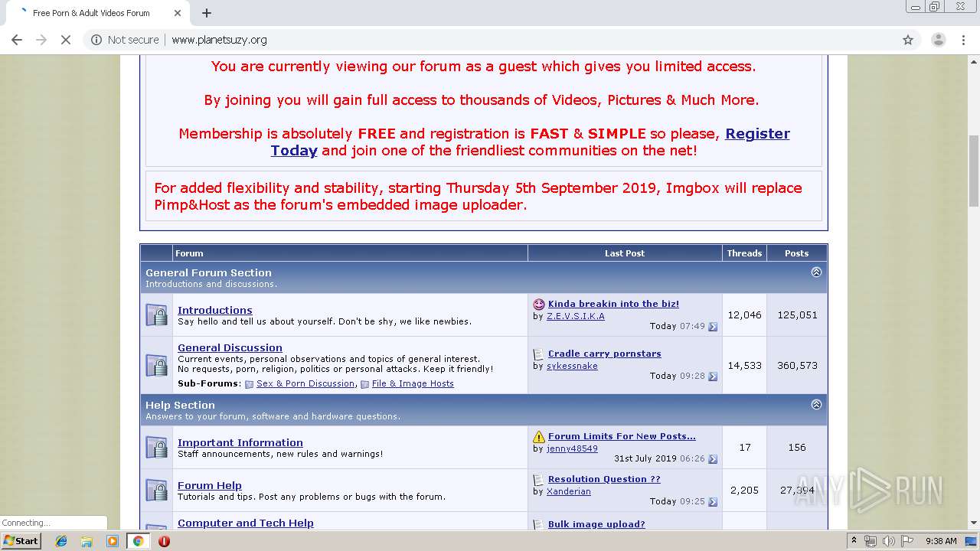Click the File & Image Hosts sub-forum icon

click(364, 384)
